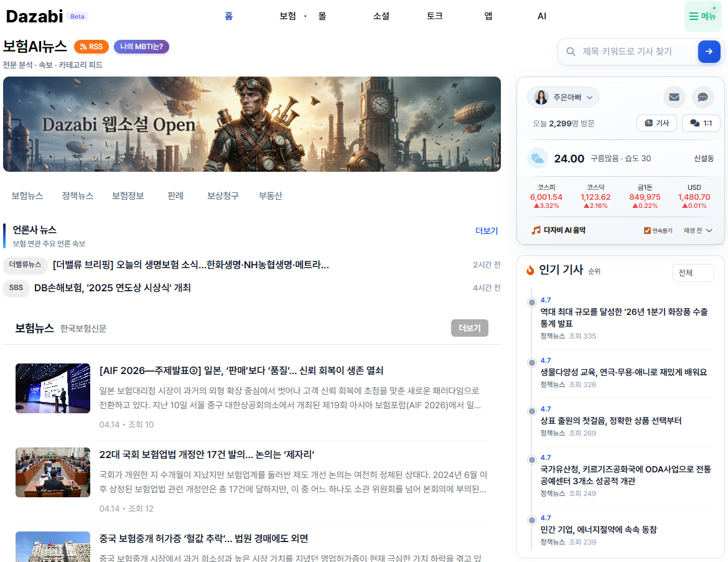The width and height of the screenshot is (728, 562).
Task: Open the AIF 2026 article thumbnail
Action: coord(53,388)
